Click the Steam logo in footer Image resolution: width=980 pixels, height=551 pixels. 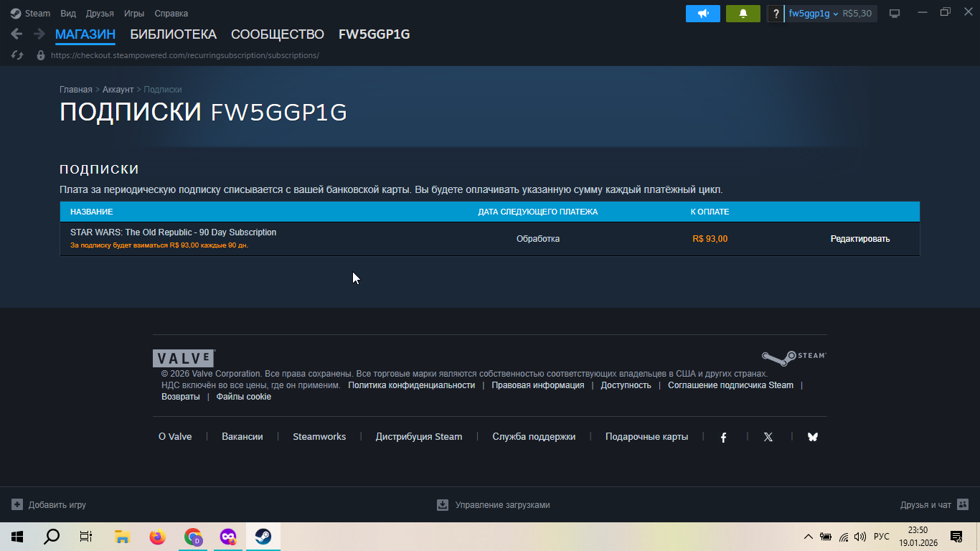tap(793, 357)
